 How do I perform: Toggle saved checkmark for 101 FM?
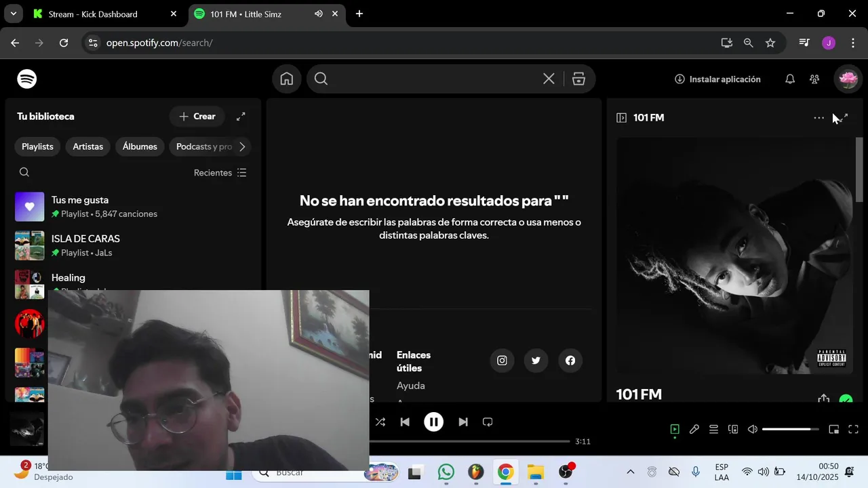846,399
